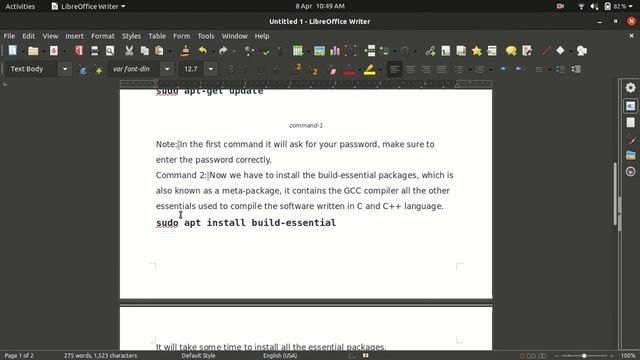This screenshot has width=640, height=360.
Task: Open the sidebar Navigator compass
Action: (x=630, y=171)
